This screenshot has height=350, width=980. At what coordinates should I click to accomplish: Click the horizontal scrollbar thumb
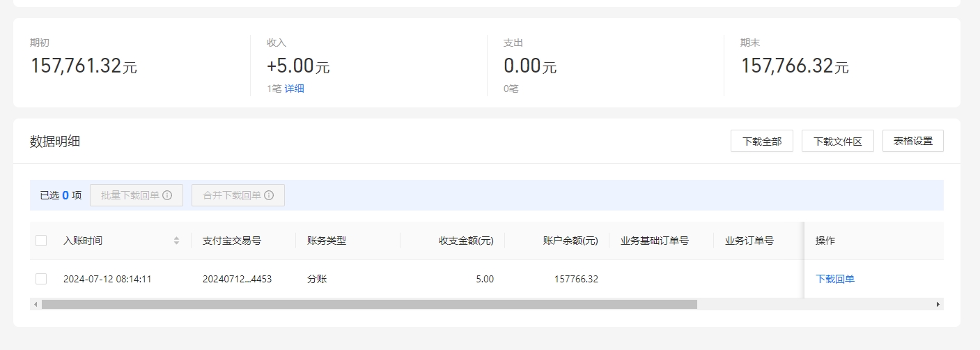369,304
